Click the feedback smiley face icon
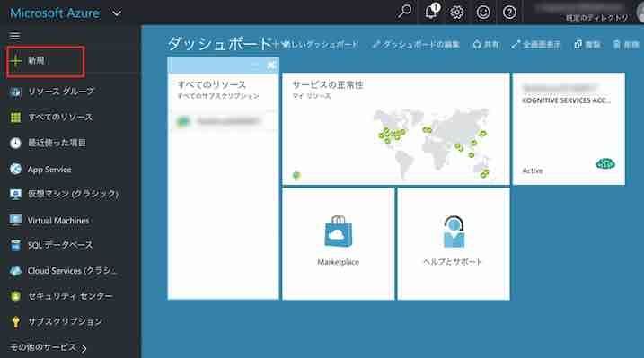644x358 pixels. pos(483,13)
